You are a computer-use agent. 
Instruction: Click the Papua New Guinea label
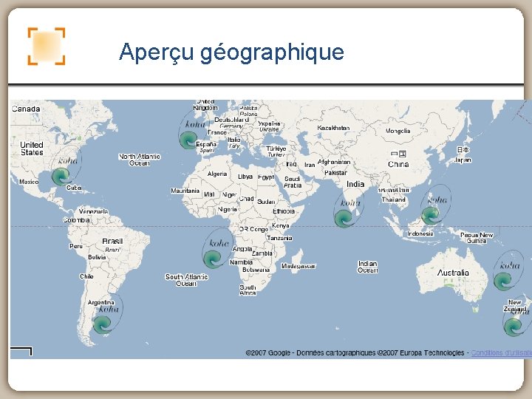[477, 238]
